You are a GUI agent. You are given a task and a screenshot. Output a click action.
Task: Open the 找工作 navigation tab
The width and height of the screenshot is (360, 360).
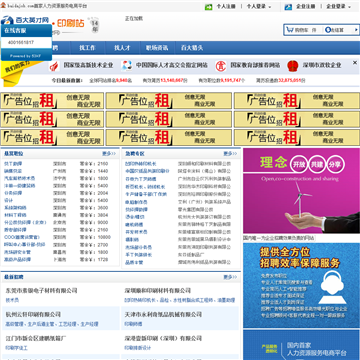tap(87, 48)
